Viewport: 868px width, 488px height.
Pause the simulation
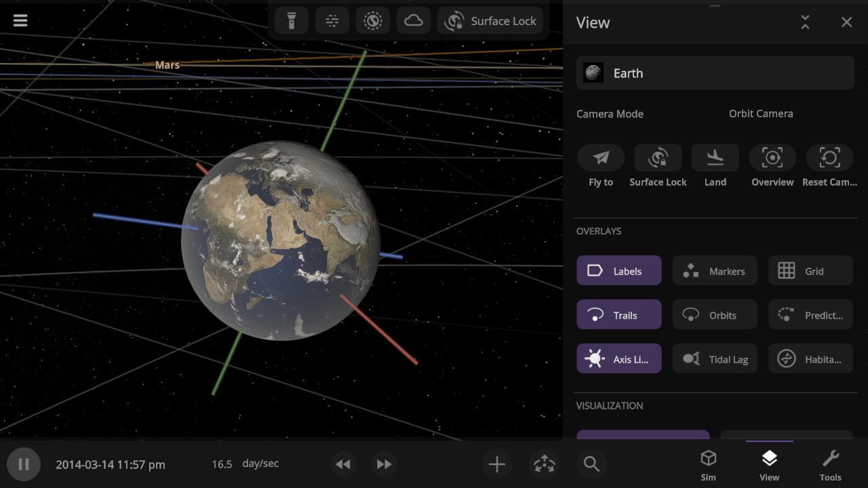coord(24,464)
